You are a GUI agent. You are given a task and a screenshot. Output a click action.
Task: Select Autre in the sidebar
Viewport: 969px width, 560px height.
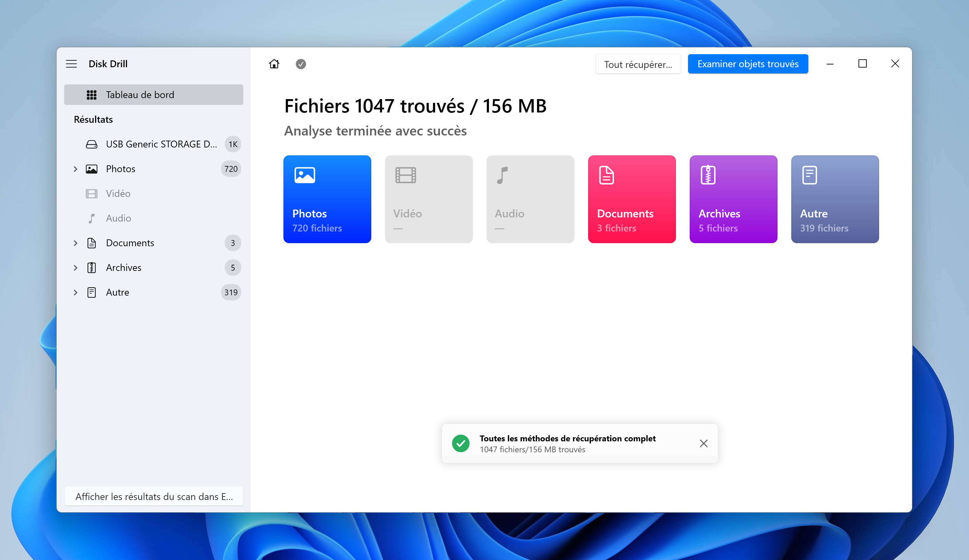pyautogui.click(x=117, y=292)
